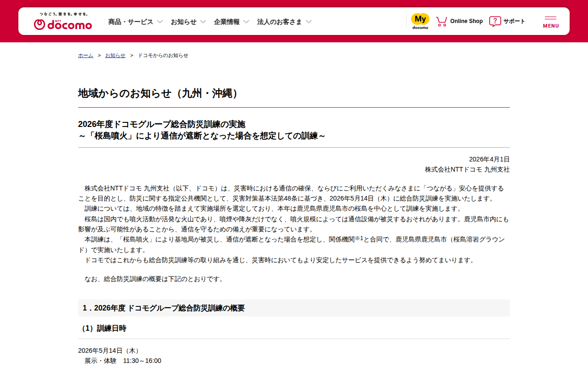Open the 商品・サービス menu

(136, 22)
